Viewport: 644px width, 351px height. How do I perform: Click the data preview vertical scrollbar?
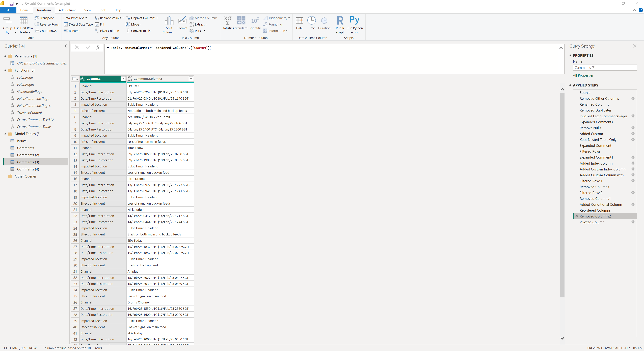coord(562,195)
